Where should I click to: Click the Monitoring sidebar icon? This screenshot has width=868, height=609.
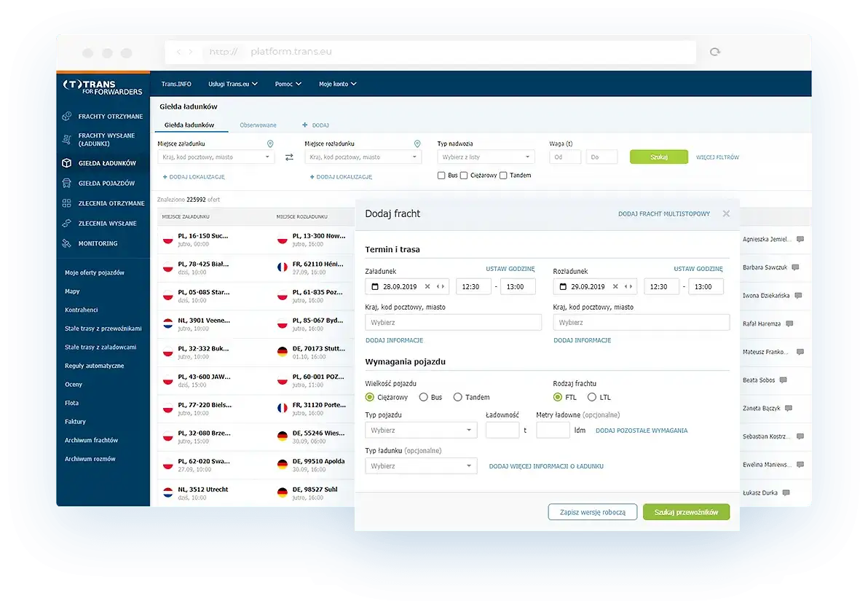click(66, 243)
